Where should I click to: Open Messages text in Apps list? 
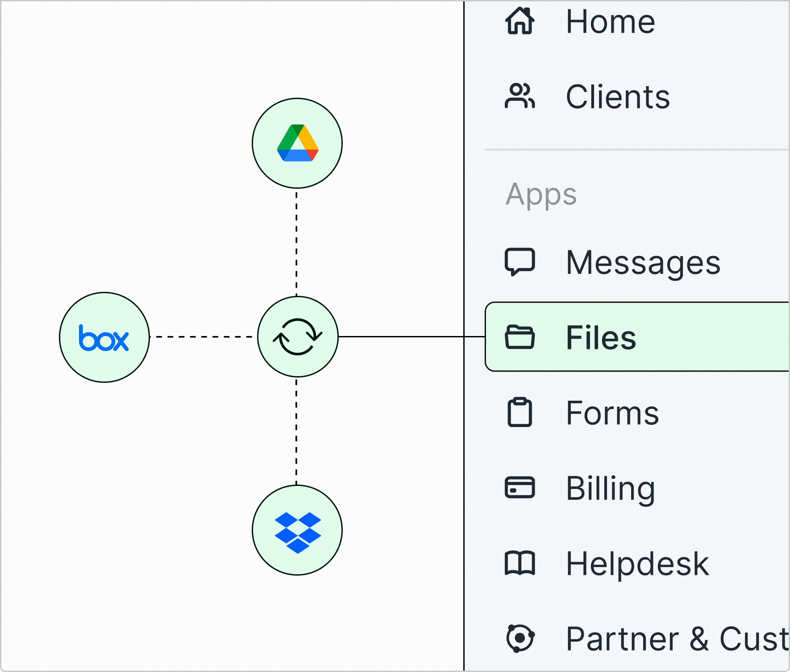point(643,262)
